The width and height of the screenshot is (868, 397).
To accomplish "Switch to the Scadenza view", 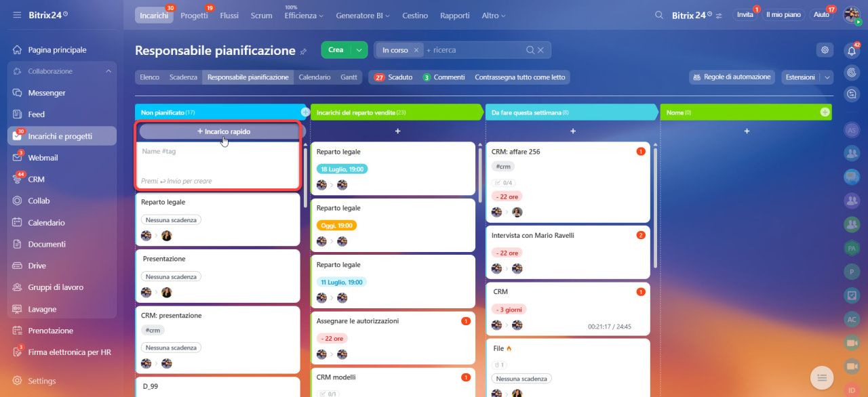I will (x=183, y=77).
